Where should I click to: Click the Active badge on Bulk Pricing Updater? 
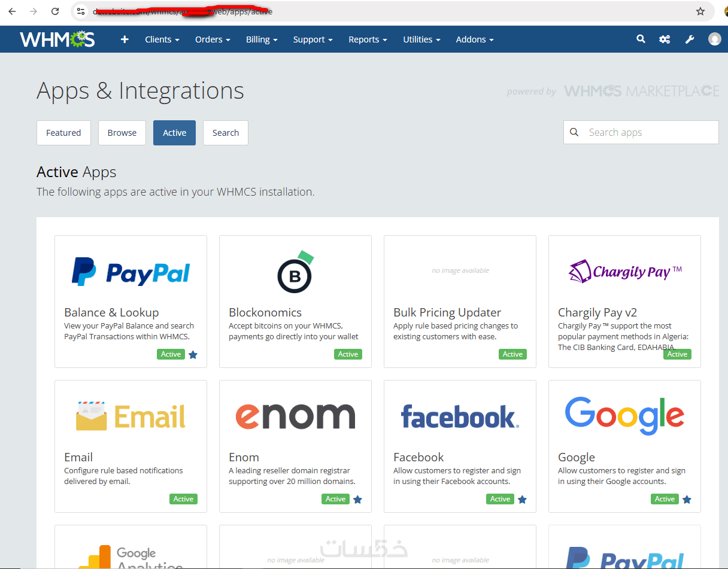coord(512,354)
